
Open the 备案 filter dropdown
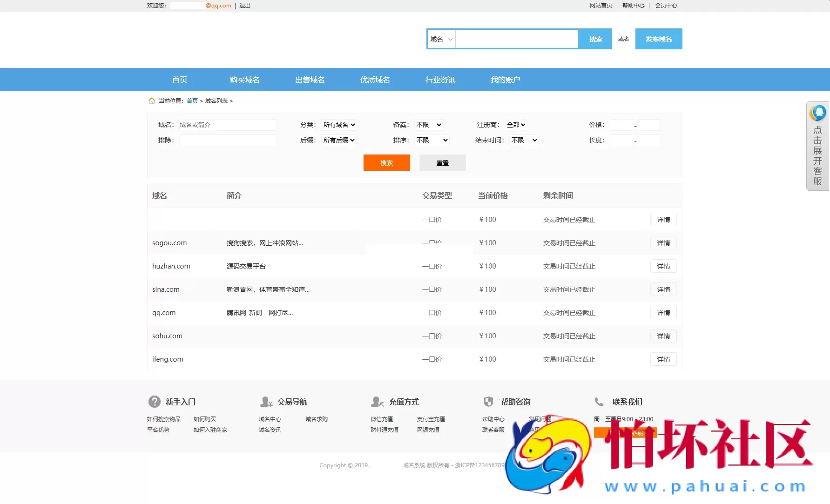pos(428,125)
